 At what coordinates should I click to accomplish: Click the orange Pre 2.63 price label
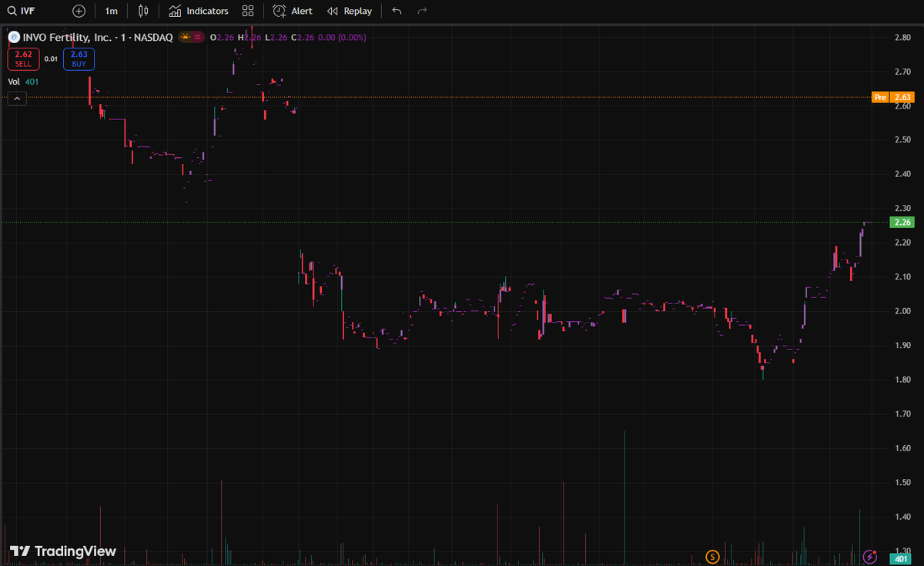click(x=893, y=97)
